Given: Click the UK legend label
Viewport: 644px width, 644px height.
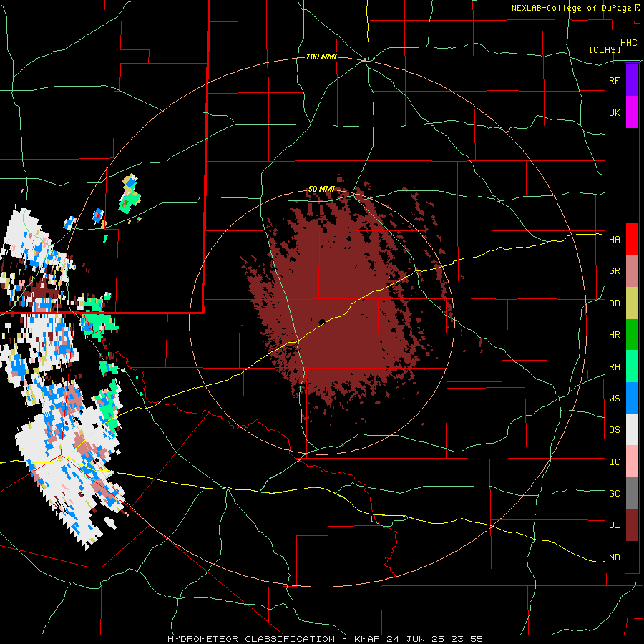Looking at the screenshot, I should [x=614, y=112].
